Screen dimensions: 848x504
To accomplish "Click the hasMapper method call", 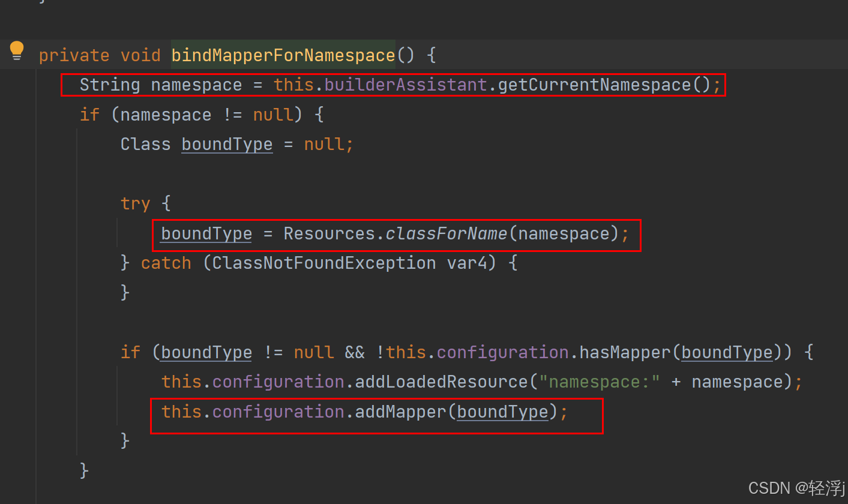I will [x=625, y=352].
